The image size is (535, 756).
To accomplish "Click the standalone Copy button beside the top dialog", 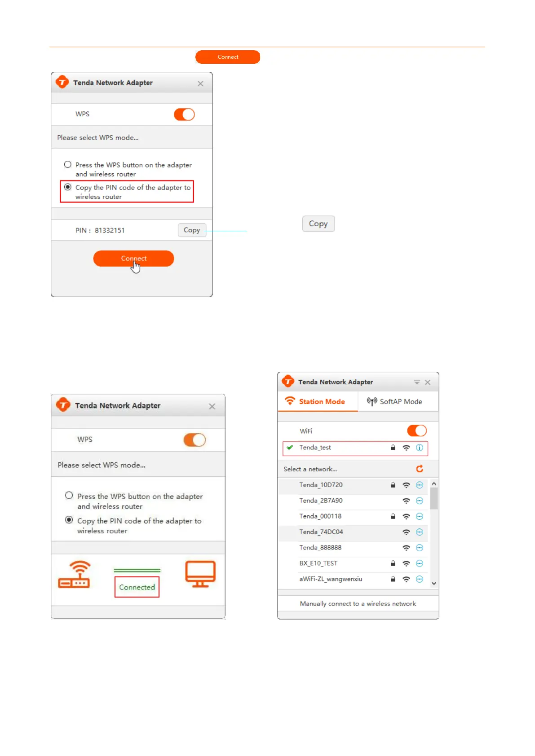I will [x=318, y=224].
